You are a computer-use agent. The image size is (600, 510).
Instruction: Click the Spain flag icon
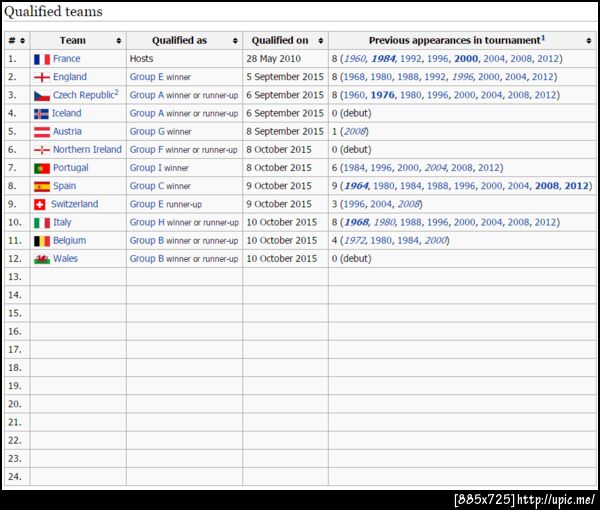(42, 186)
